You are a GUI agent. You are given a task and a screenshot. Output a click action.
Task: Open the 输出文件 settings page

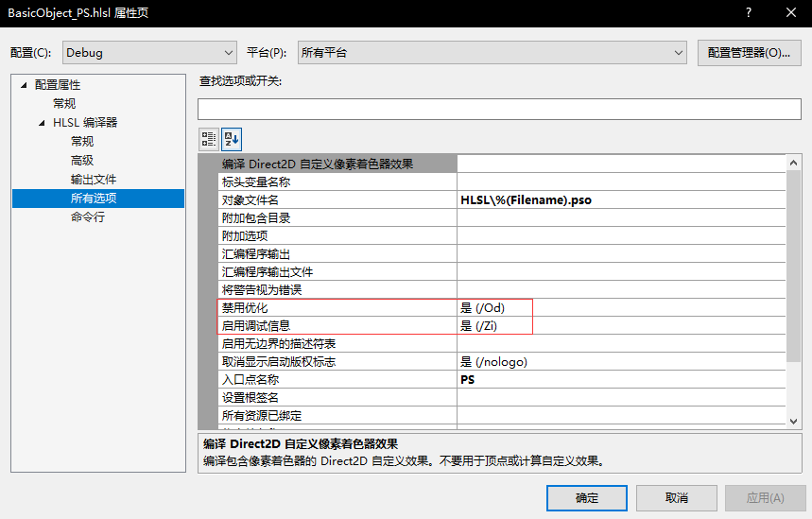[94, 180]
